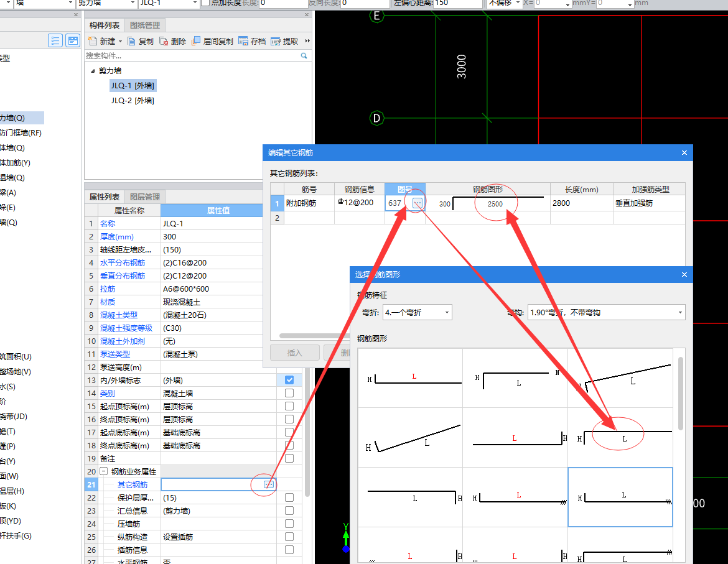Click the vertical scrollbar of the rebar shape grid
The width and height of the screenshot is (728, 564).
(681, 394)
